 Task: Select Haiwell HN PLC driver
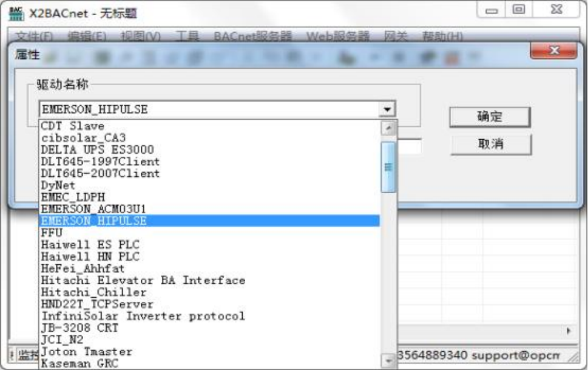(209, 257)
